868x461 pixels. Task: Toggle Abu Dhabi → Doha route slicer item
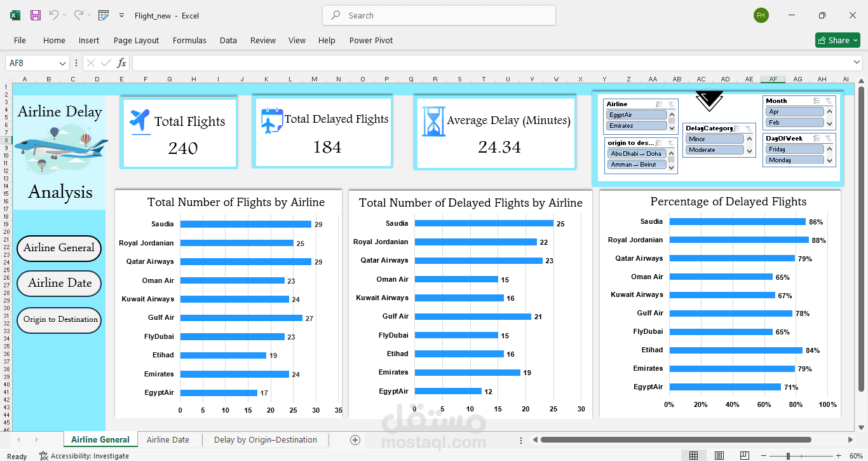click(x=636, y=154)
